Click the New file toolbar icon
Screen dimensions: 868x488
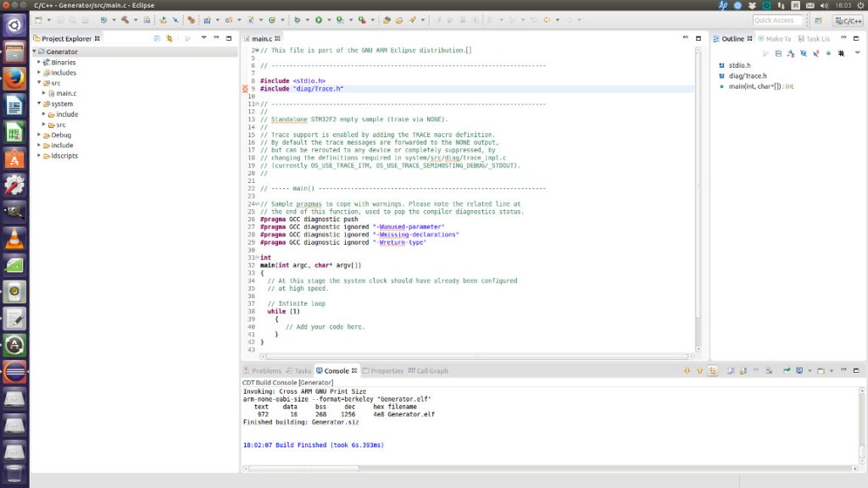38,20
